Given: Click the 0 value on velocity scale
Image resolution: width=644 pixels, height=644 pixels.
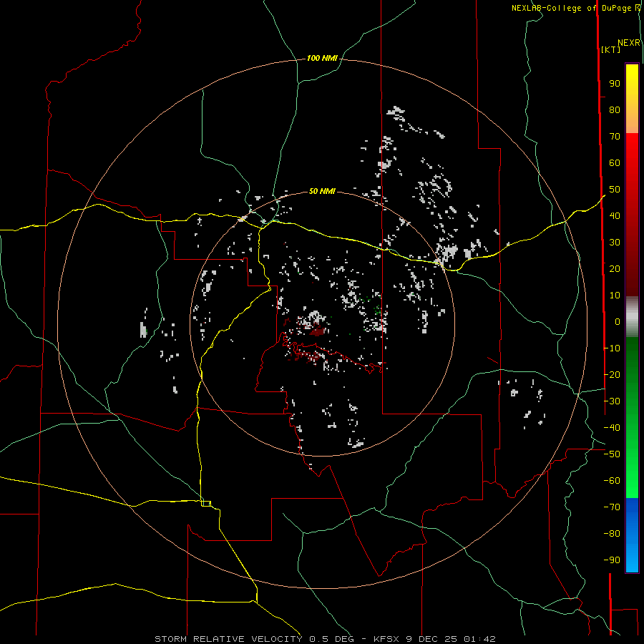Looking at the screenshot, I should click(x=618, y=322).
